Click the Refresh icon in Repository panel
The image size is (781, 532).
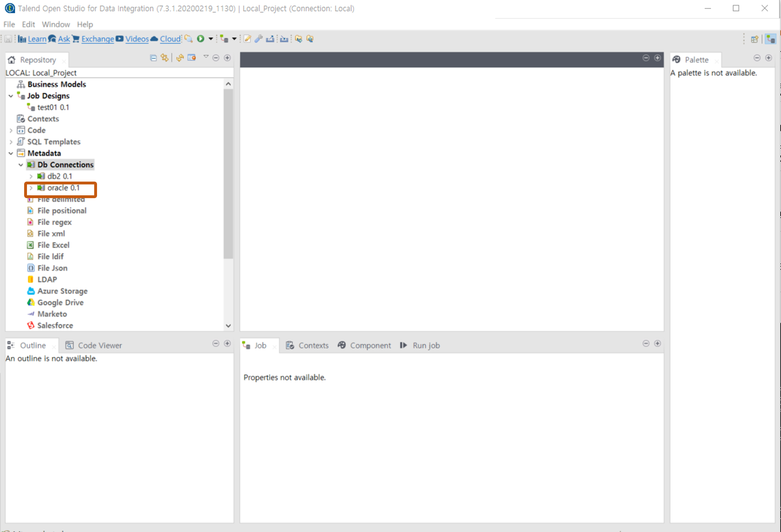click(x=180, y=58)
